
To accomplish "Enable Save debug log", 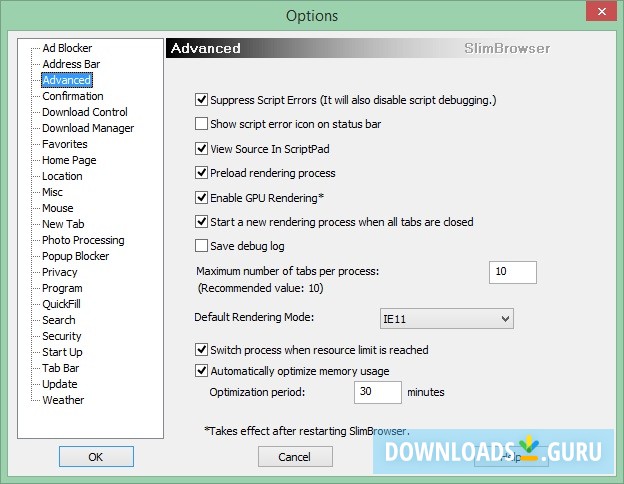I will [201, 246].
